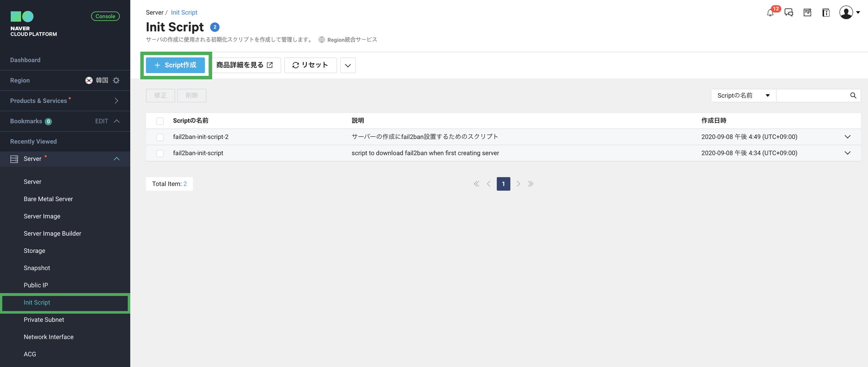Open notifications via the bell icon
This screenshot has height=367, width=868.
[x=771, y=13]
